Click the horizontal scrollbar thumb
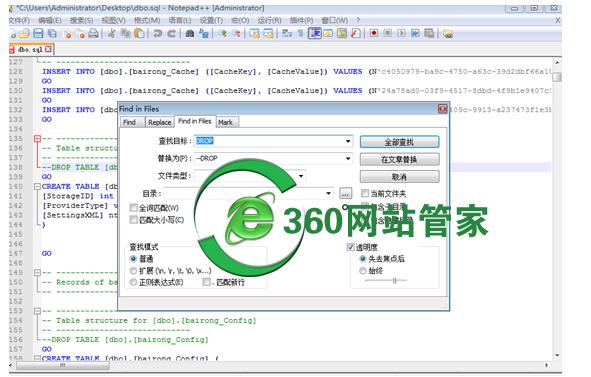The image size is (591, 377). click(63, 365)
